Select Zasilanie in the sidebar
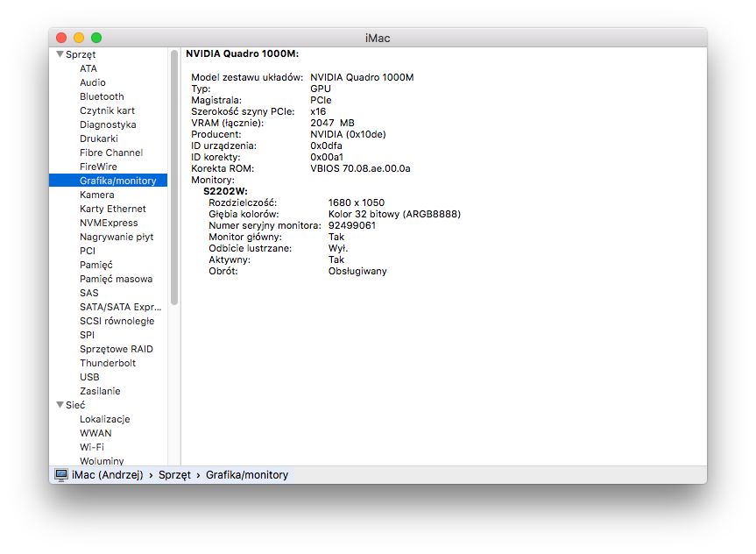This screenshot has width=756, height=554. (100, 390)
